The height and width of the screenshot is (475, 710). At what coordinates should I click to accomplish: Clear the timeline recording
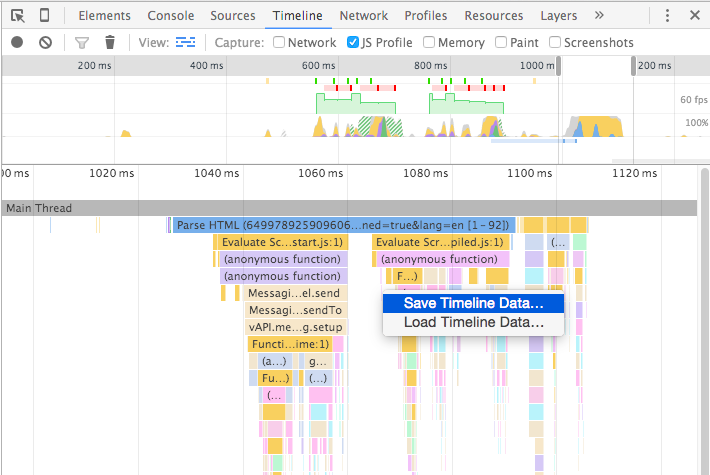[45, 43]
